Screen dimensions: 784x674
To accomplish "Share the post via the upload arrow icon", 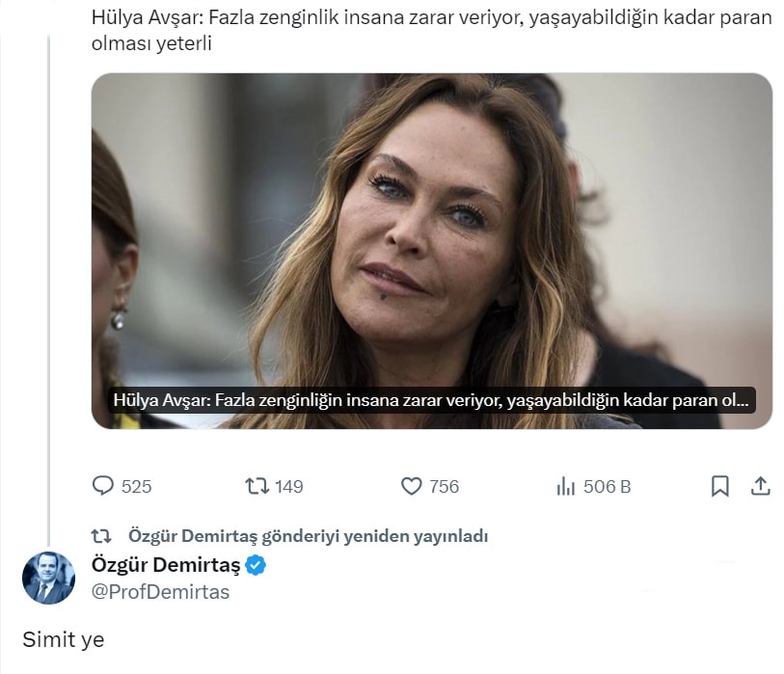I will pos(760,486).
